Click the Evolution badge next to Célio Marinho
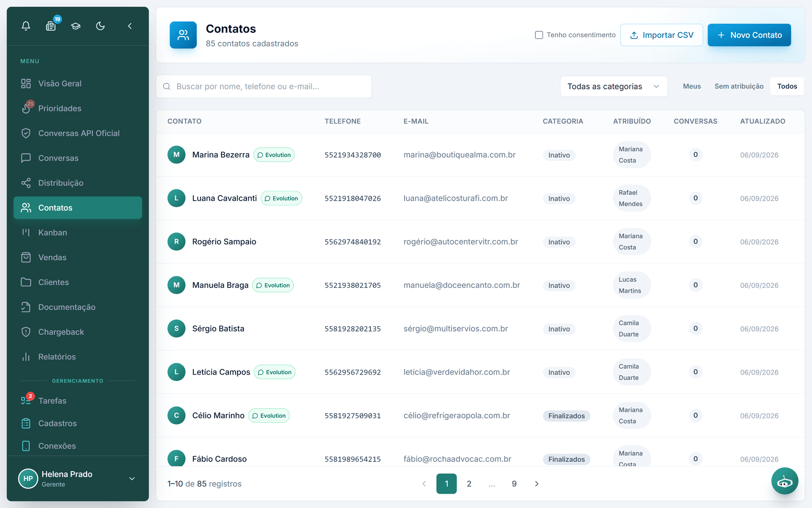Image resolution: width=812 pixels, height=508 pixels. pos(269,416)
